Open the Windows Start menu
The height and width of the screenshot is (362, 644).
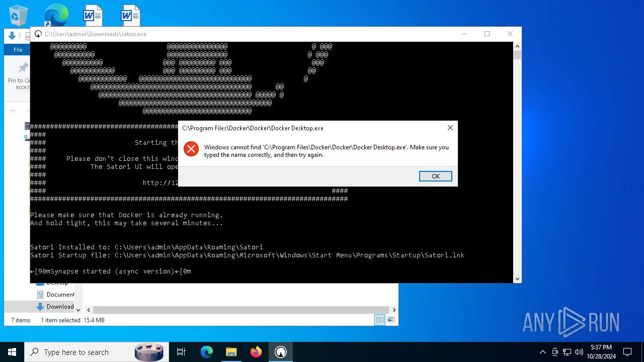point(12,352)
